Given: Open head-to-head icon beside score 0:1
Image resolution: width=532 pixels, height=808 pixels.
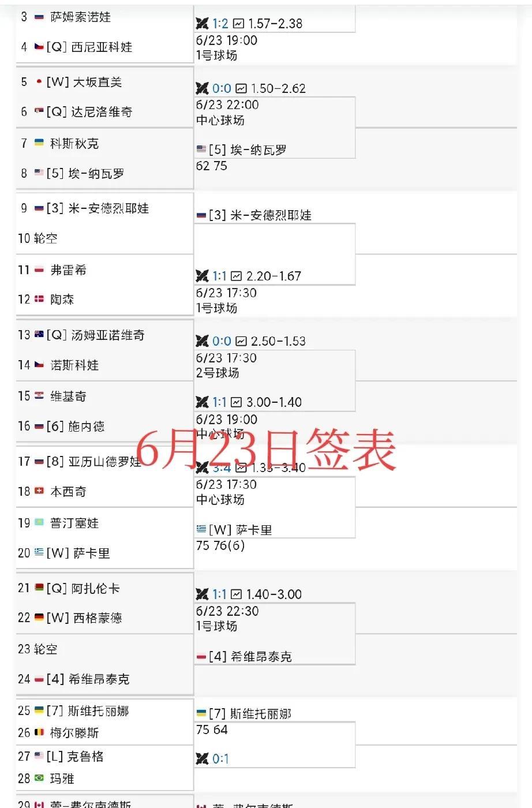Looking at the screenshot, I should click(x=202, y=758).
